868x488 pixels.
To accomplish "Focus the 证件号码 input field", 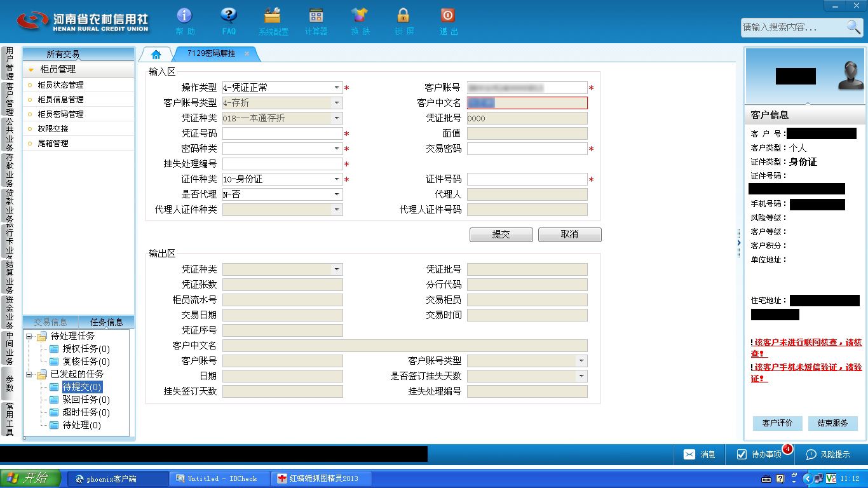I will tap(527, 179).
